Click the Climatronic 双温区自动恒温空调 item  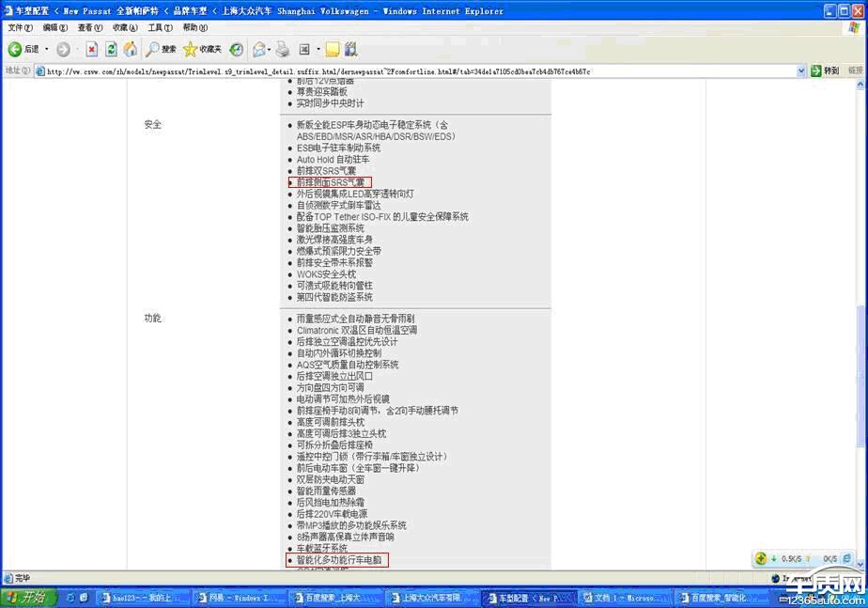tap(357, 330)
